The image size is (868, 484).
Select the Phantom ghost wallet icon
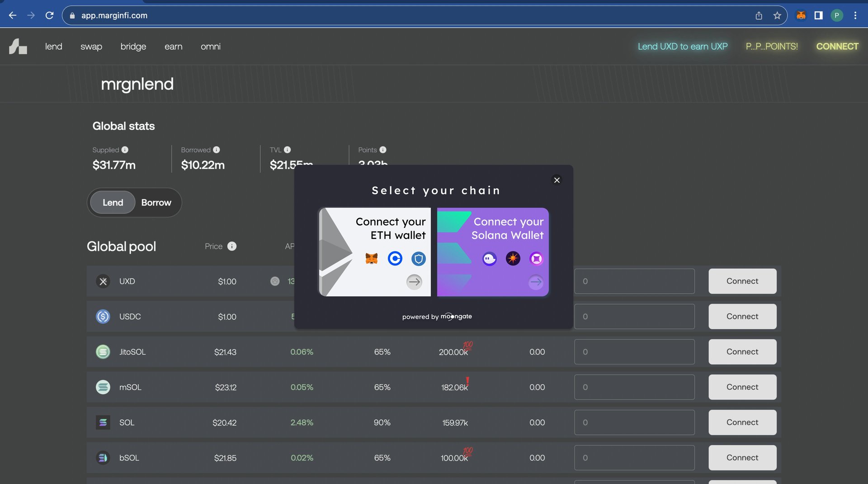point(490,259)
